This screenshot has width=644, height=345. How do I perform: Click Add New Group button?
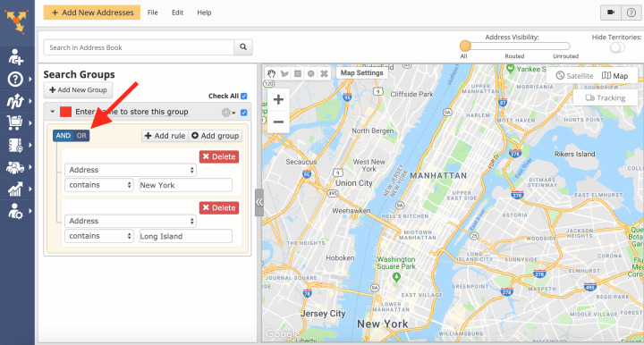click(x=78, y=90)
